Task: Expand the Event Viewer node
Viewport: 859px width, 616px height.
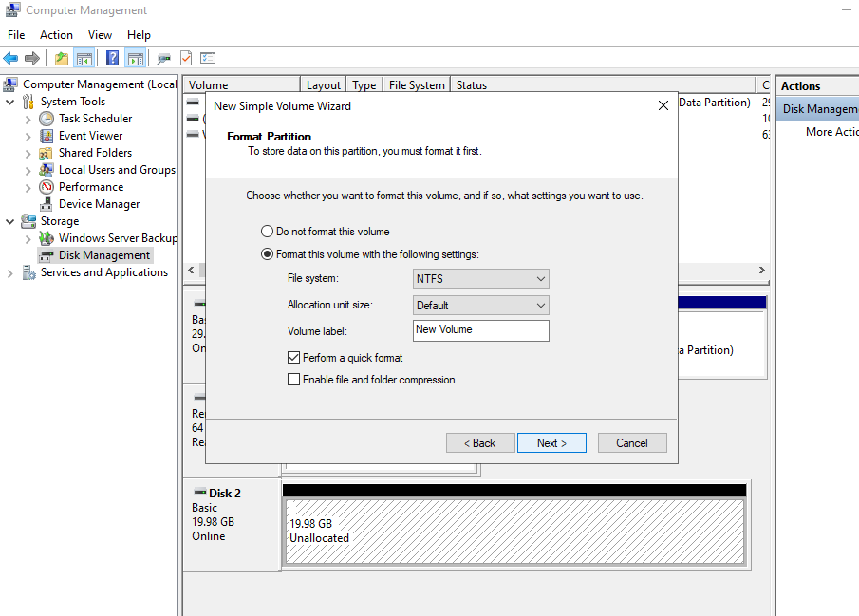Action: click(28, 136)
